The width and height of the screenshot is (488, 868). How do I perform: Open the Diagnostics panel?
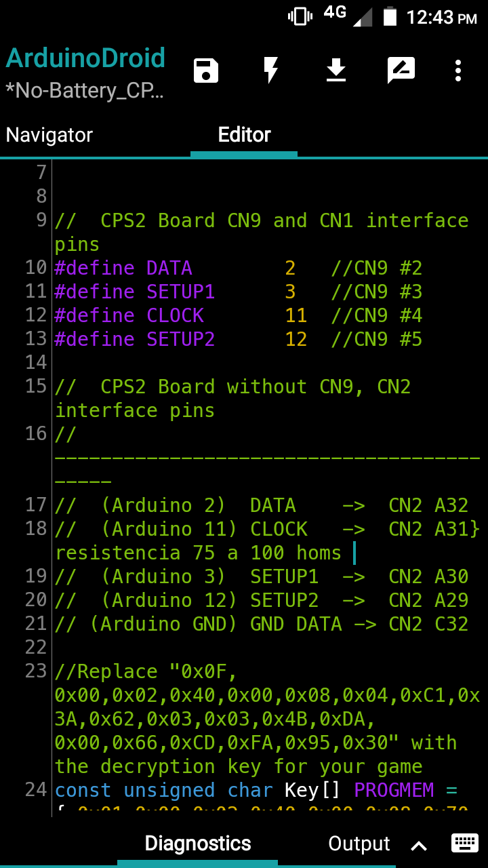point(198,843)
